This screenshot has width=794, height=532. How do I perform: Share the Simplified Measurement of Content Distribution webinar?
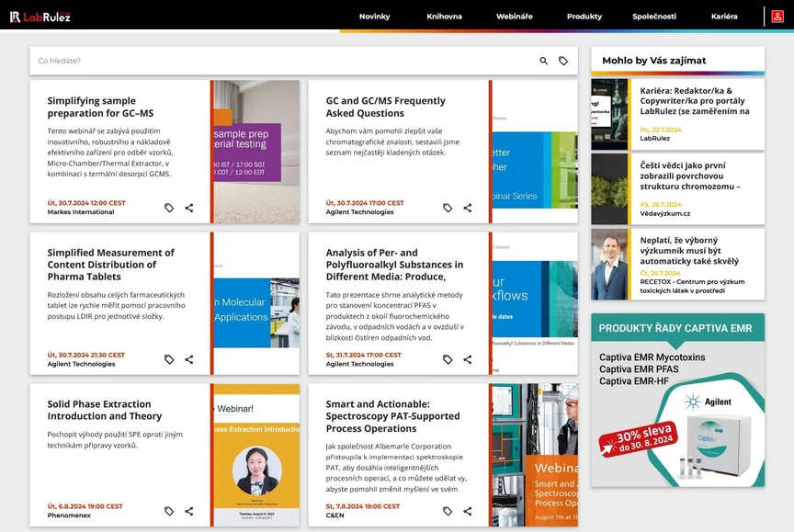(188, 359)
